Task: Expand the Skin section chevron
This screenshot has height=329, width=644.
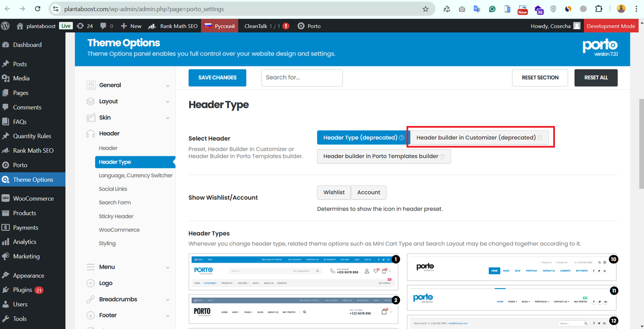Action: [x=168, y=118]
